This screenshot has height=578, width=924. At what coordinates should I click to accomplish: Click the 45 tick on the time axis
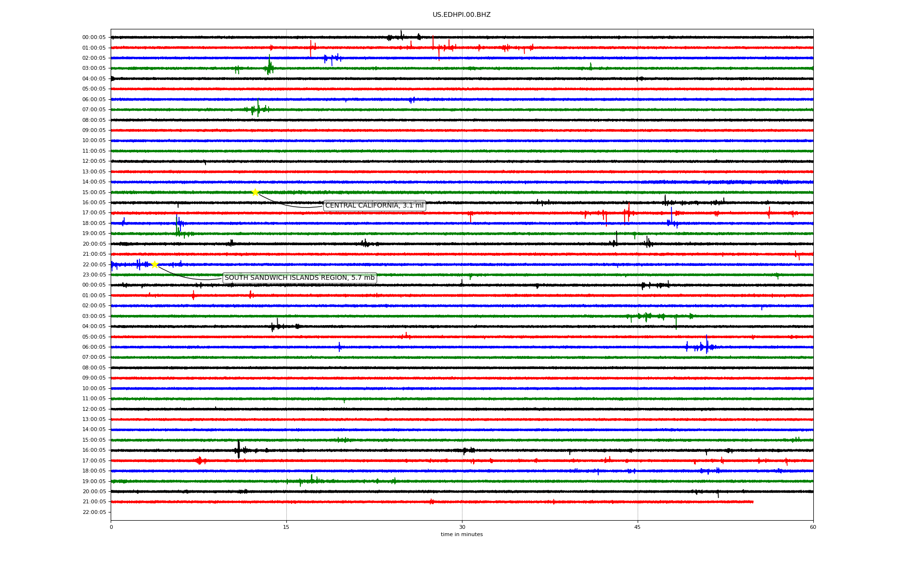coord(638,527)
